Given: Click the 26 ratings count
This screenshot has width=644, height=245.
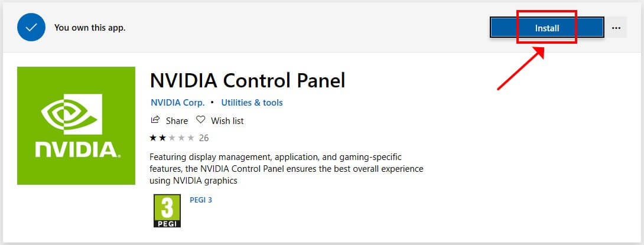Looking at the screenshot, I should coord(204,138).
